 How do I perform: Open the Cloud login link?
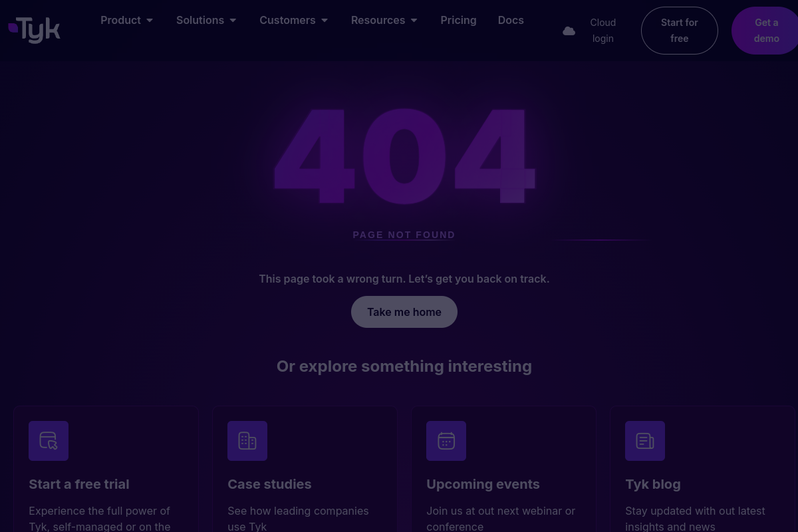pos(603,31)
